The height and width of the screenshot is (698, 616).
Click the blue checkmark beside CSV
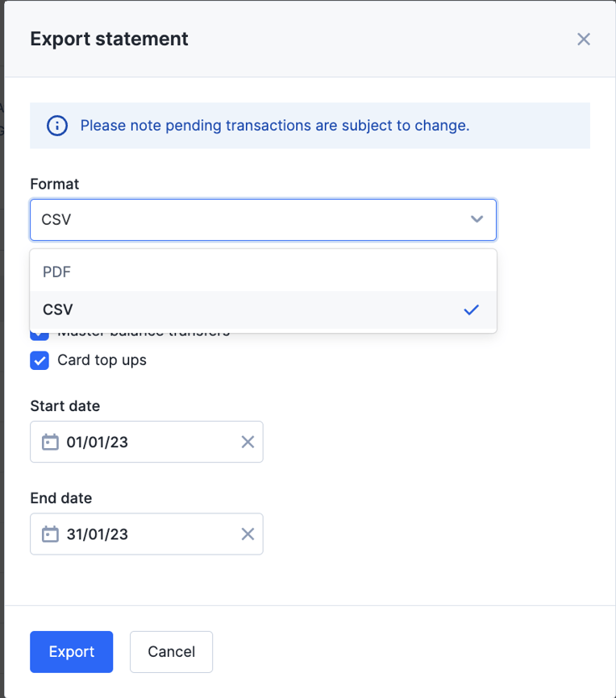click(x=471, y=310)
